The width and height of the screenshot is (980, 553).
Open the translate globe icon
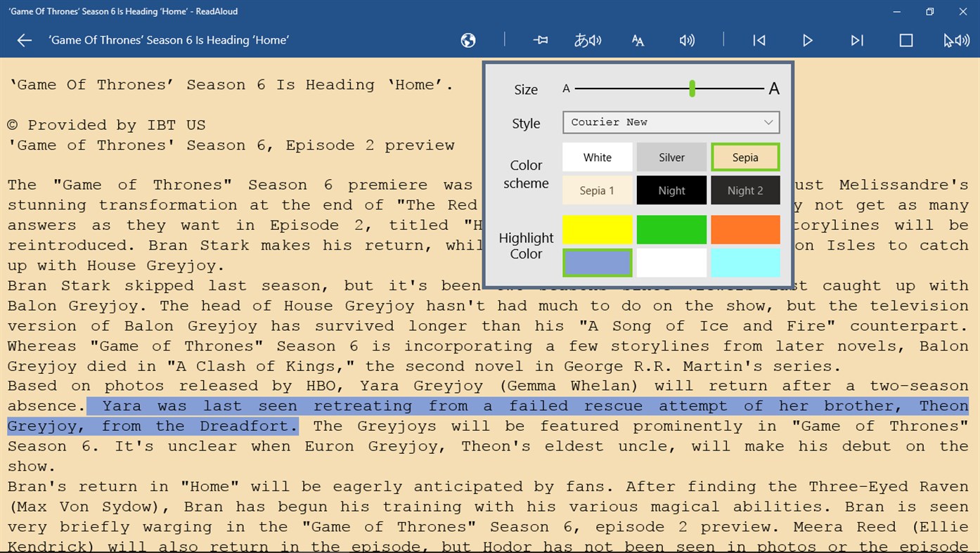[468, 40]
